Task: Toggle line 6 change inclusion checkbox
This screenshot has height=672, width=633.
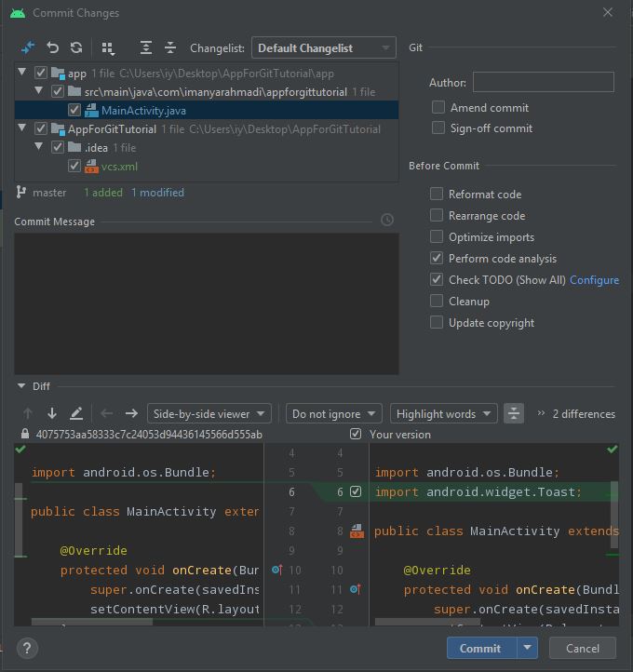Action: pos(356,491)
